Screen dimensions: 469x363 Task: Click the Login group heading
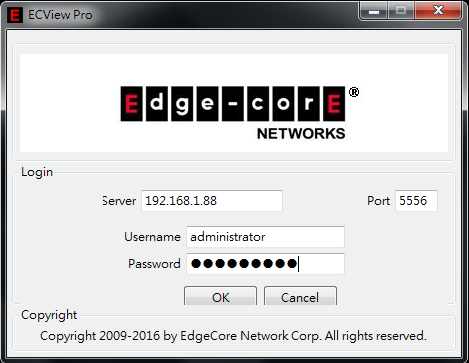point(37,172)
